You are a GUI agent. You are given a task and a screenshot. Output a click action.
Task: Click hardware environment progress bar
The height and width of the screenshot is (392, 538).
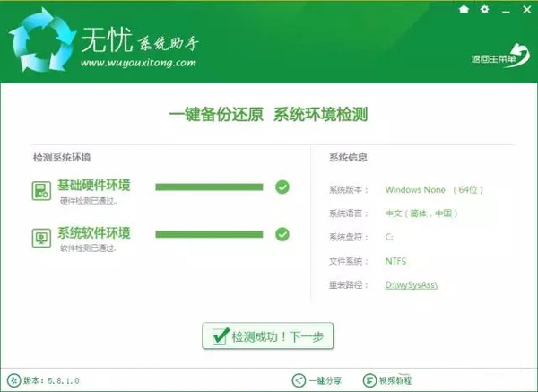click(209, 187)
